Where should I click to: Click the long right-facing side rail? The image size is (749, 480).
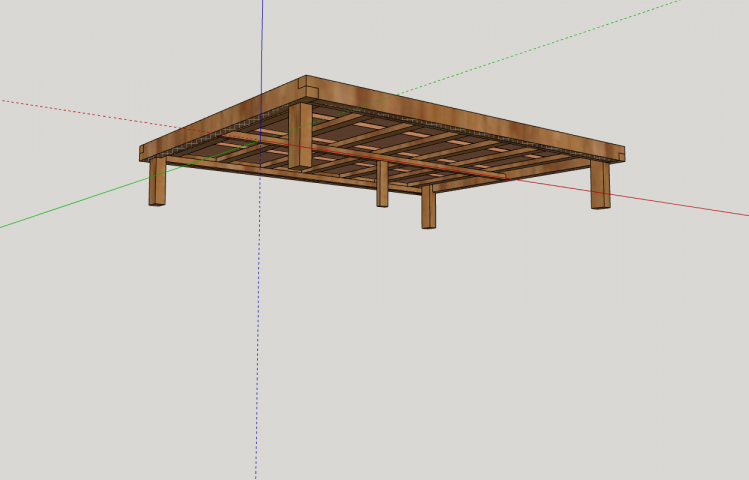click(x=470, y=119)
